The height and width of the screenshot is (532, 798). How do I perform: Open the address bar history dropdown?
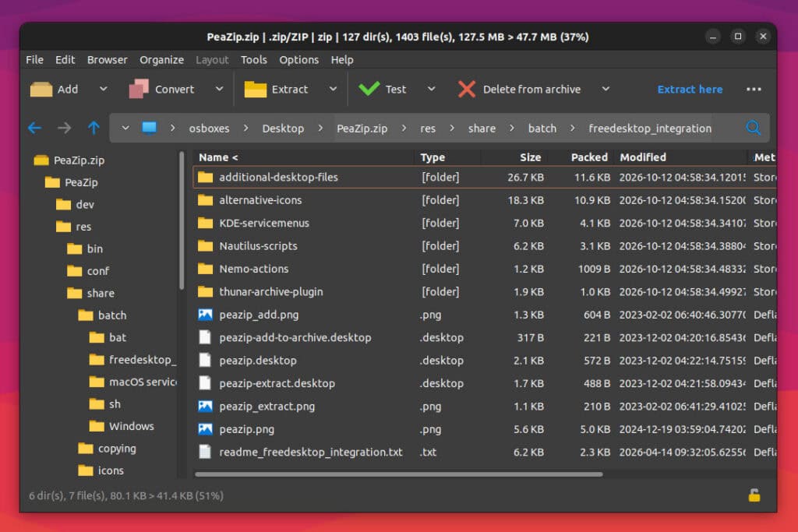(125, 128)
